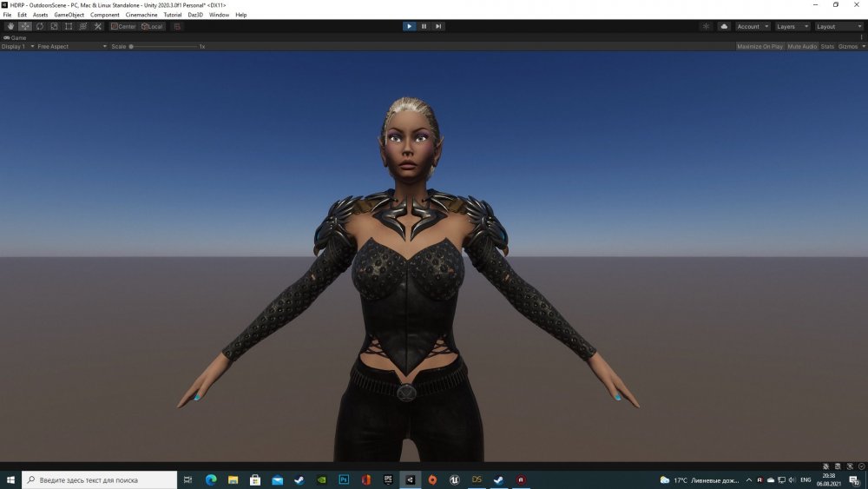This screenshot has width=868, height=489.
Task: Open the cloud services icon
Action: 724,26
